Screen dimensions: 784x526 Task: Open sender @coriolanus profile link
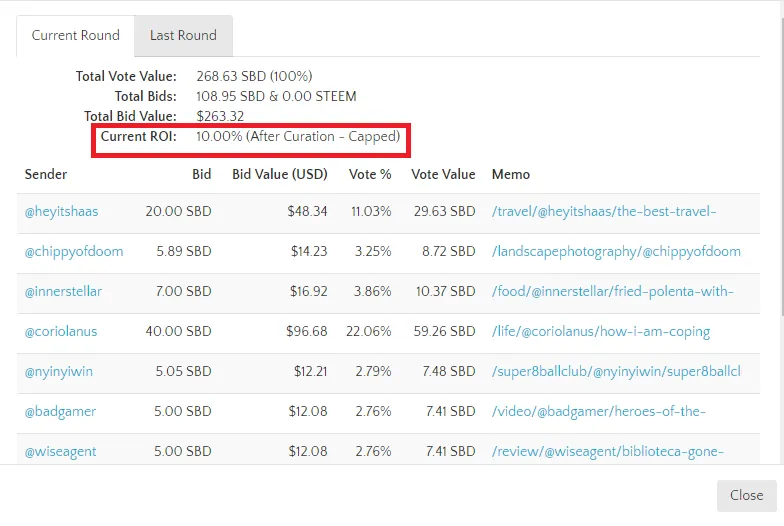[x=61, y=332]
